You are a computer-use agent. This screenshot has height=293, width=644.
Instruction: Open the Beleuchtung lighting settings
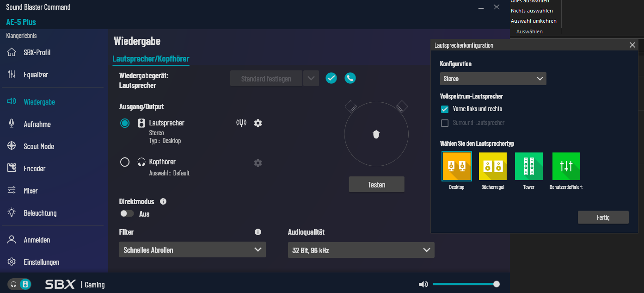point(39,212)
